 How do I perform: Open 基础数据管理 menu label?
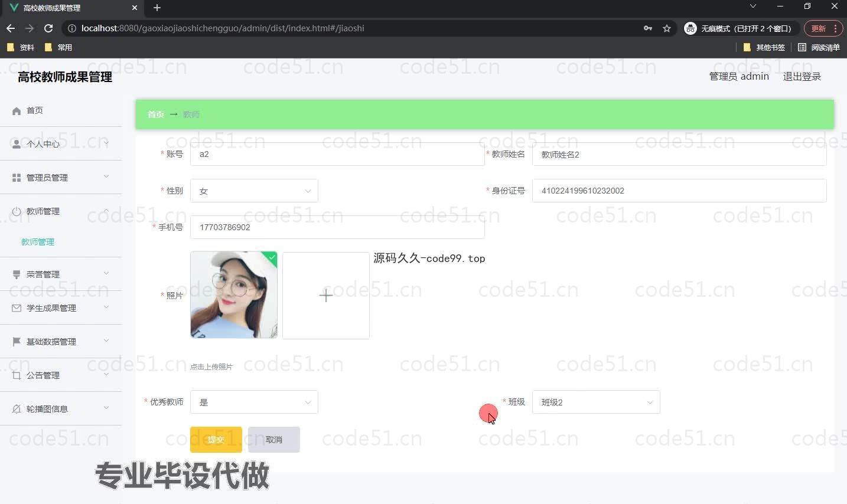pyautogui.click(x=51, y=342)
